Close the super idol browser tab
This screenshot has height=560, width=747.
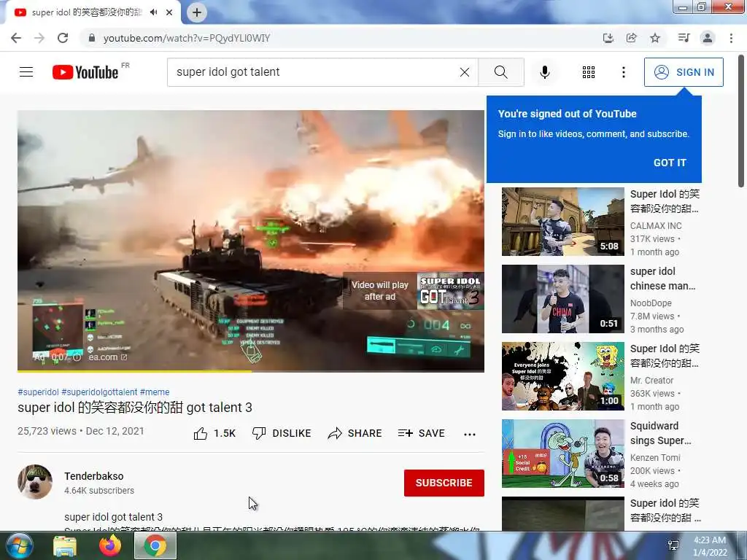pos(169,12)
